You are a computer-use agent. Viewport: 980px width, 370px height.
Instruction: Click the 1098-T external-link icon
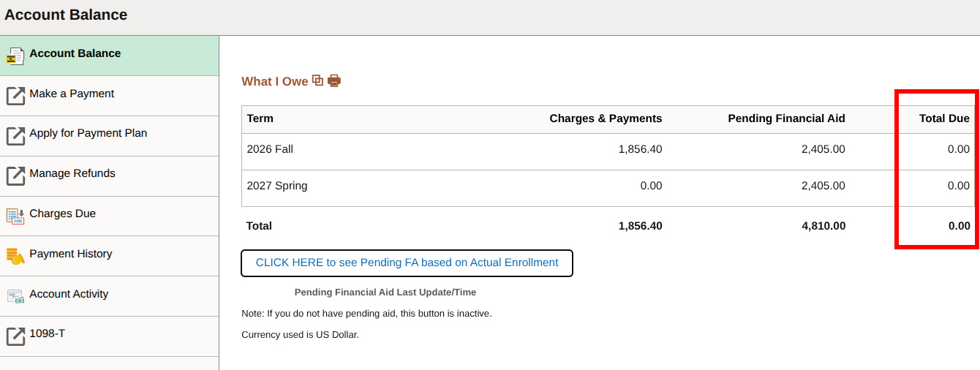click(15, 336)
